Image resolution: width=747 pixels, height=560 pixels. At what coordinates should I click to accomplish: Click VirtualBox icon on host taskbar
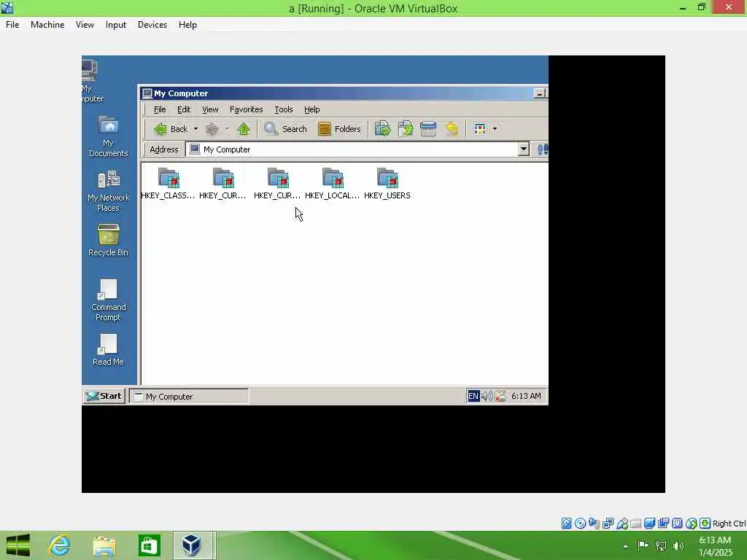point(192,545)
